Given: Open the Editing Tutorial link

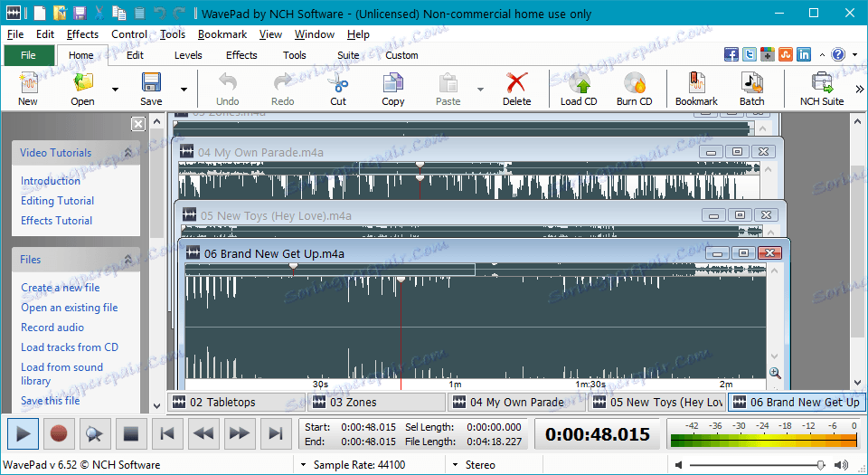Looking at the screenshot, I should point(58,201).
